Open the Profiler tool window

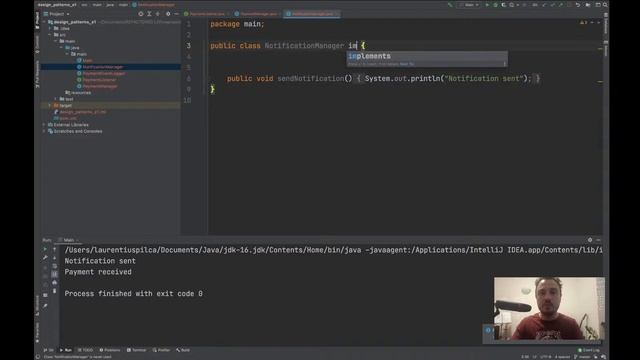coord(161,350)
